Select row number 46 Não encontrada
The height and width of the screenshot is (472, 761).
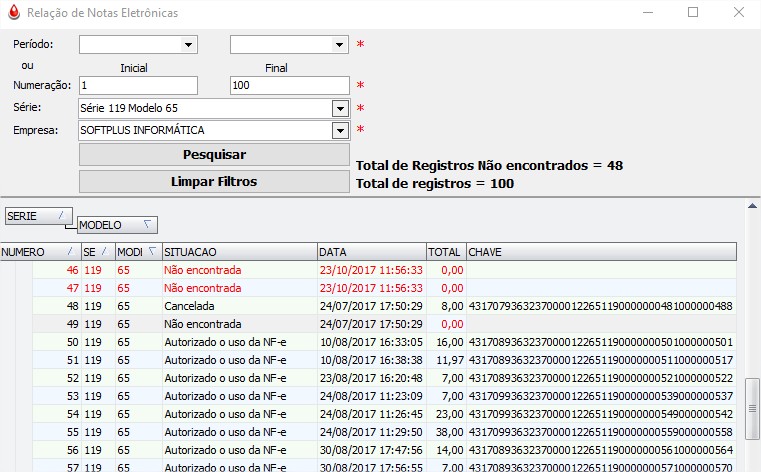[x=384, y=270]
